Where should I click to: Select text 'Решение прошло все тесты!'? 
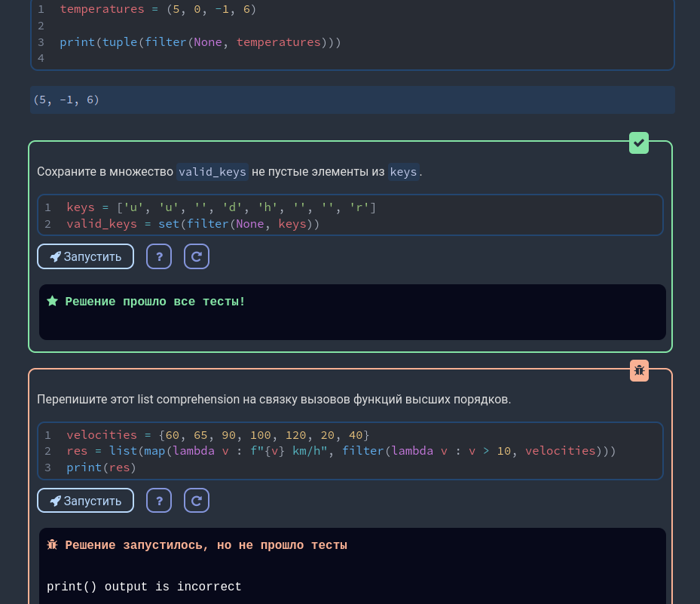(x=155, y=302)
